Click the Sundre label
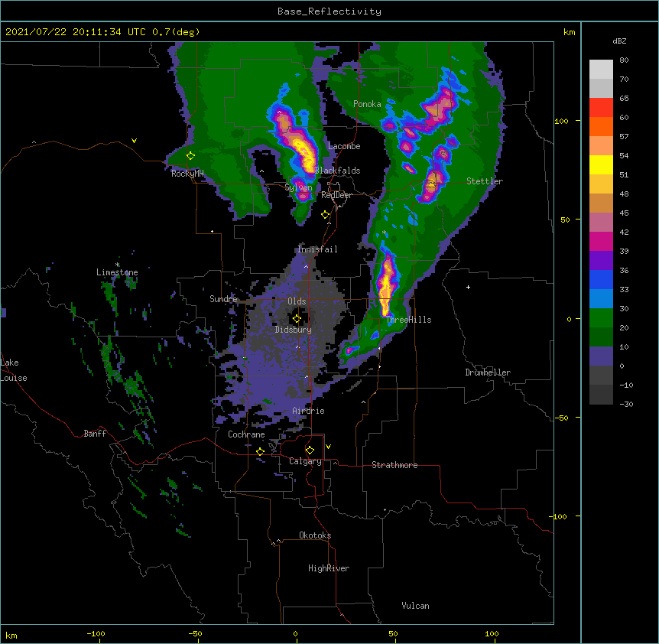Image resolution: width=659 pixels, height=644 pixels. 223,299
